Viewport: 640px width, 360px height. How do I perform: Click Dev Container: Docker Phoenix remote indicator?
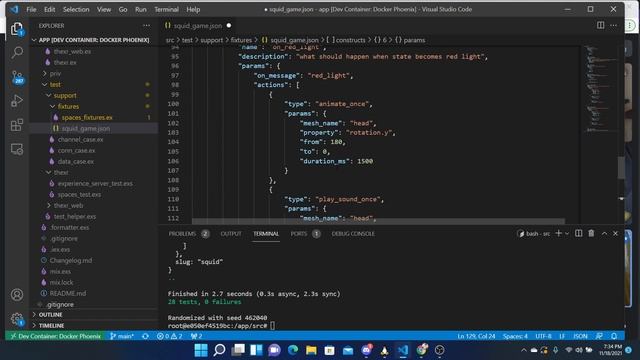(55, 336)
